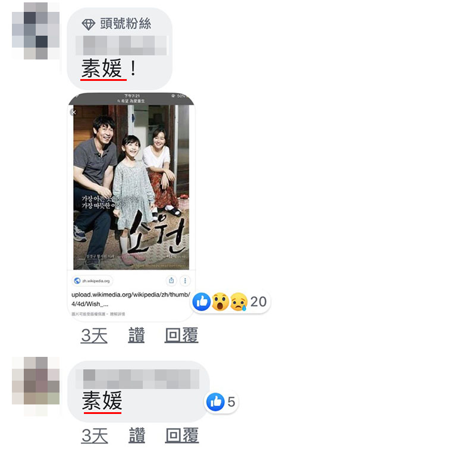Viewport: 476px width, 455px height.
Task: Click the globe icon next to zh.wikipedia.org
Action: (77, 281)
